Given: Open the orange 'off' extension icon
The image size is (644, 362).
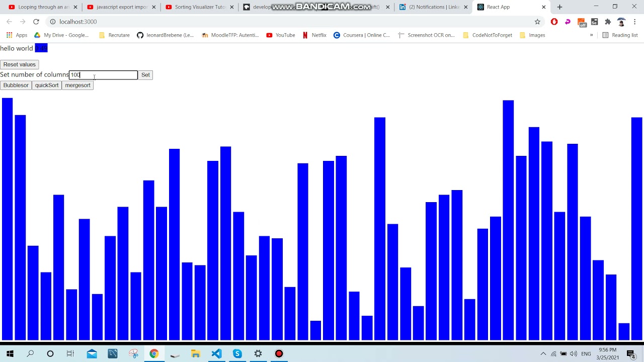Looking at the screenshot, I should (582, 22).
